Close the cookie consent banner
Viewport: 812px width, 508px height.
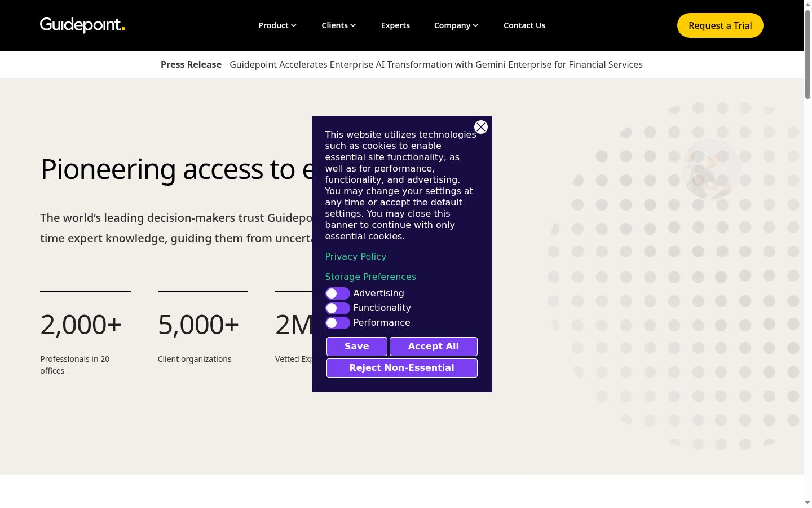(x=481, y=127)
